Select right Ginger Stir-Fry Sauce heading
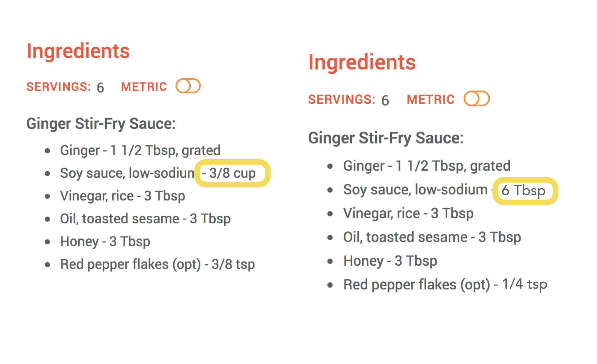This screenshot has width=597, height=364. [386, 139]
